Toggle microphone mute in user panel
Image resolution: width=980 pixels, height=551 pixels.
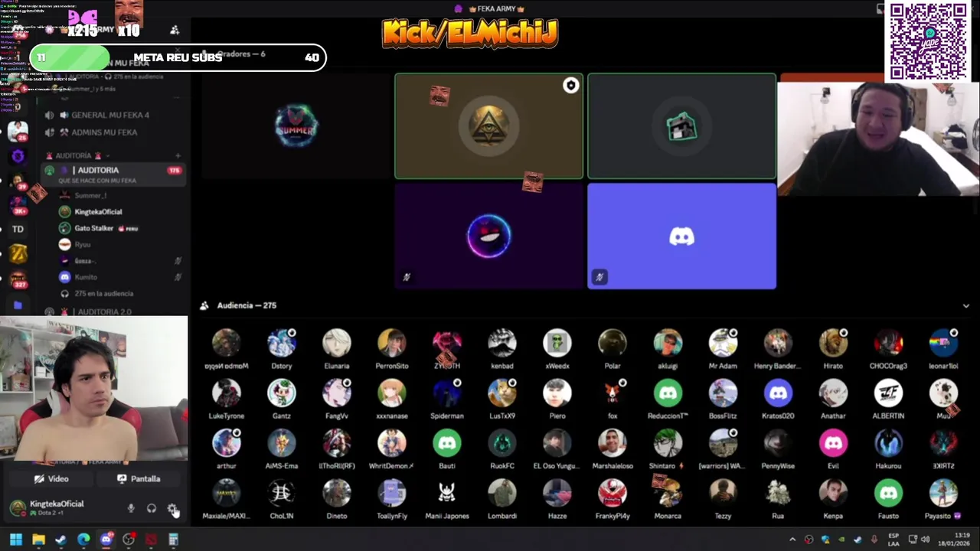pyautogui.click(x=131, y=509)
